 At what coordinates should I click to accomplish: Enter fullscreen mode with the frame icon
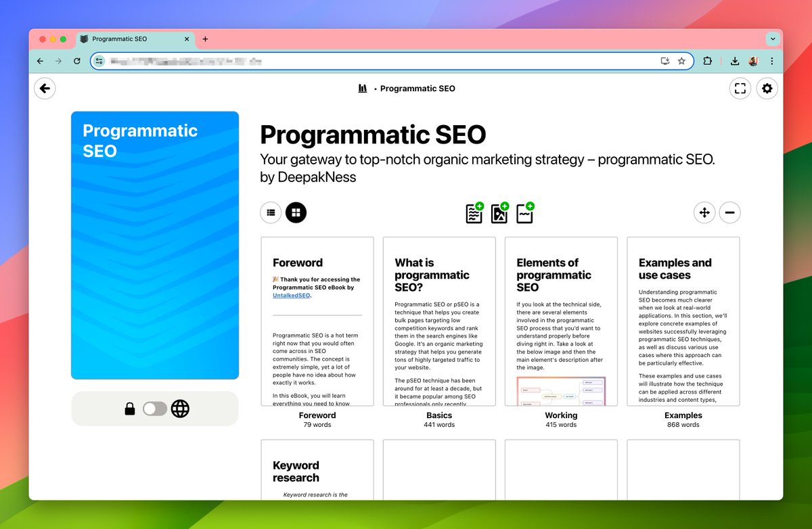(x=740, y=88)
